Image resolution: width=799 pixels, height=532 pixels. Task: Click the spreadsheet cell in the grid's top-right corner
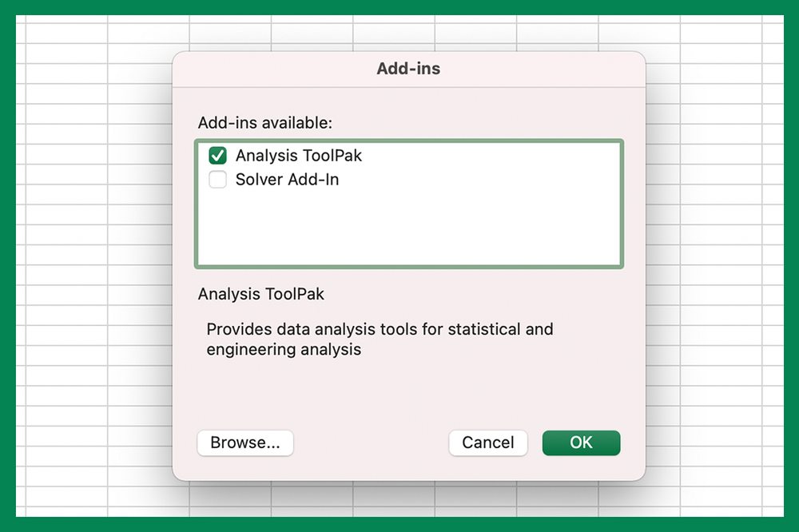point(721,32)
